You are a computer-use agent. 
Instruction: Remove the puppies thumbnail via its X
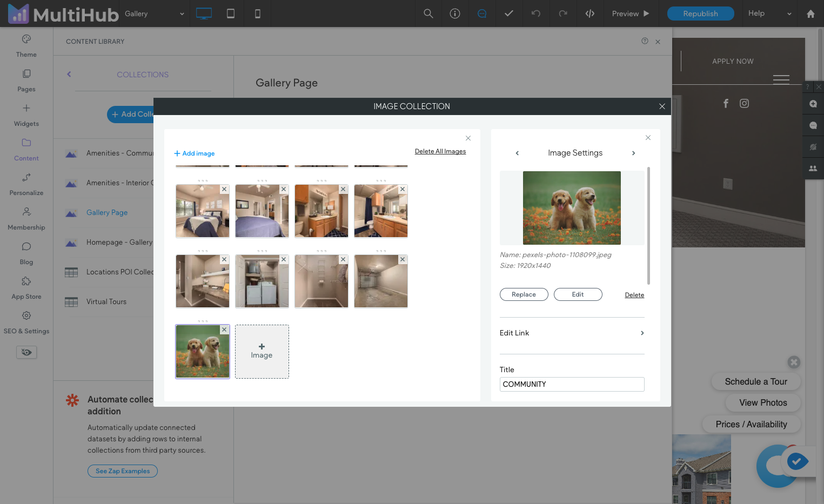224,330
